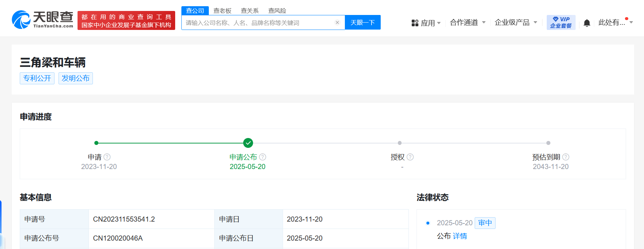
Task: Click the blue bullet in 法律状态 timeline
Action: tap(428, 223)
